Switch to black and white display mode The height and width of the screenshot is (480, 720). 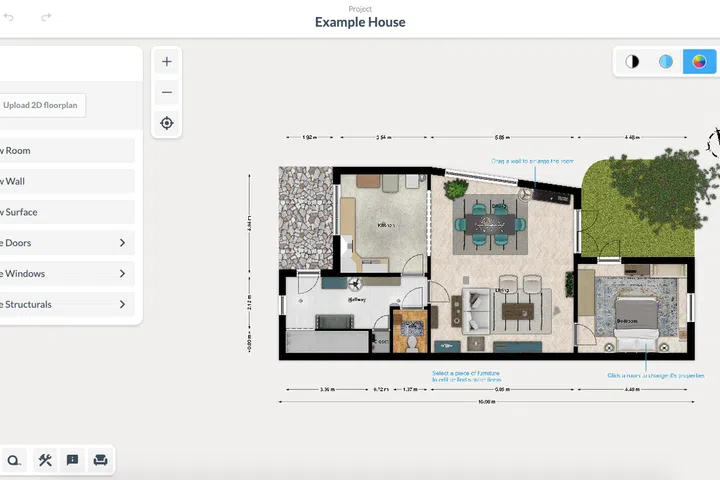pos(632,62)
